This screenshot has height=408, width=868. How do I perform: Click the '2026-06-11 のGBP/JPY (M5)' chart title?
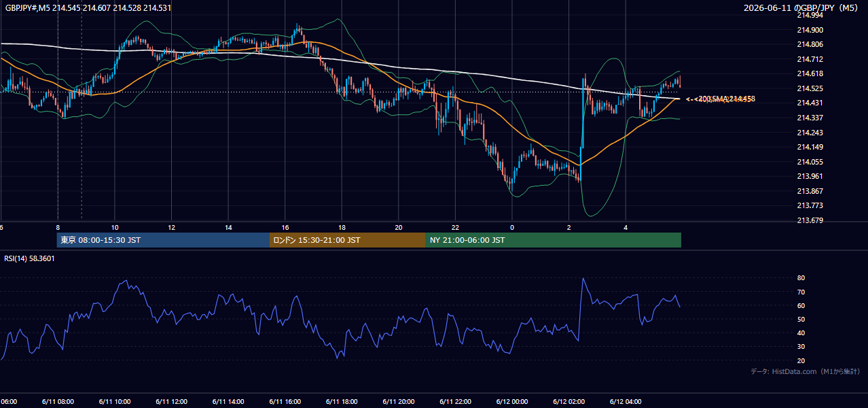tap(802, 7)
